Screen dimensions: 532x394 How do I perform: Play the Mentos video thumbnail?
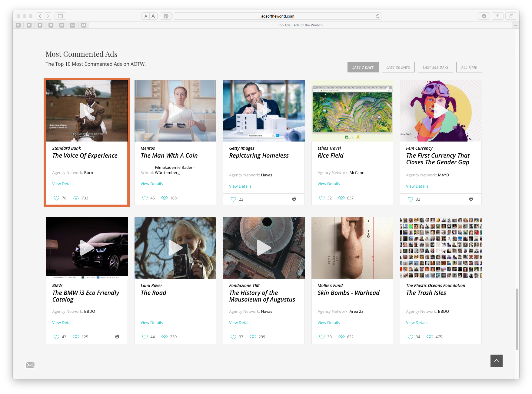click(x=175, y=111)
